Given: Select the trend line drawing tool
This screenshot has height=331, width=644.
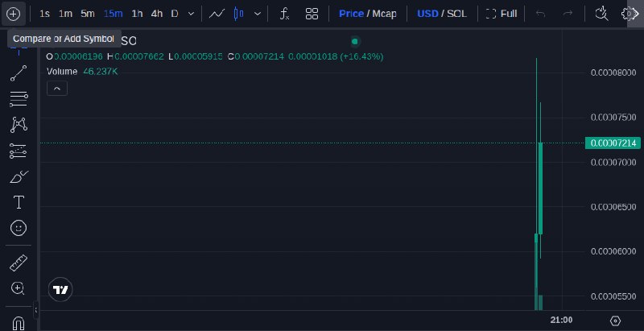Looking at the screenshot, I should click(x=19, y=73).
